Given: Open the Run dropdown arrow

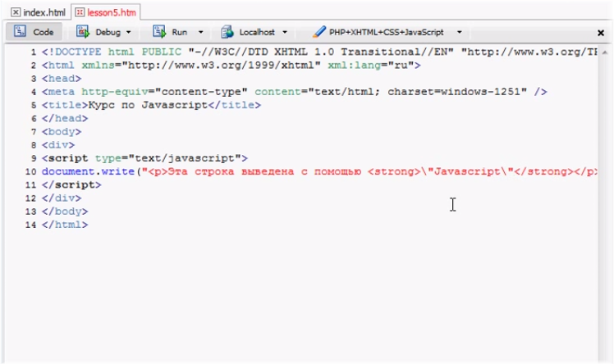Looking at the screenshot, I should point(201,33).
